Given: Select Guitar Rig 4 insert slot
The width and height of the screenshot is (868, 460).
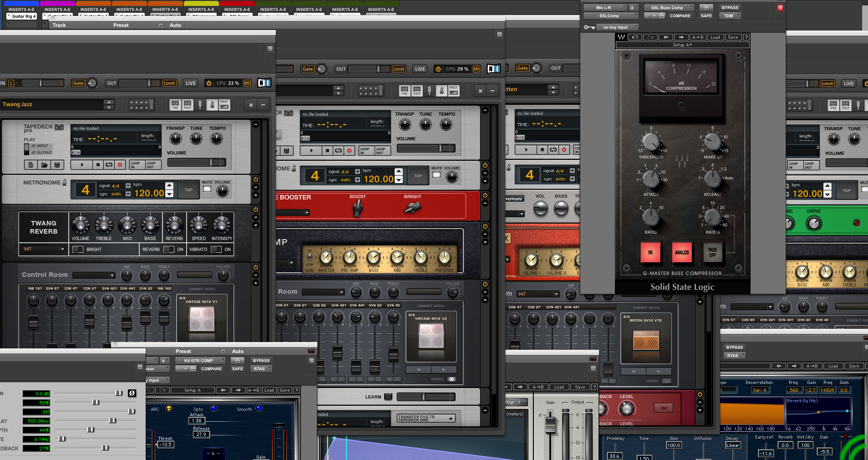Looking at the screenshot, I should tap(22, 16).
